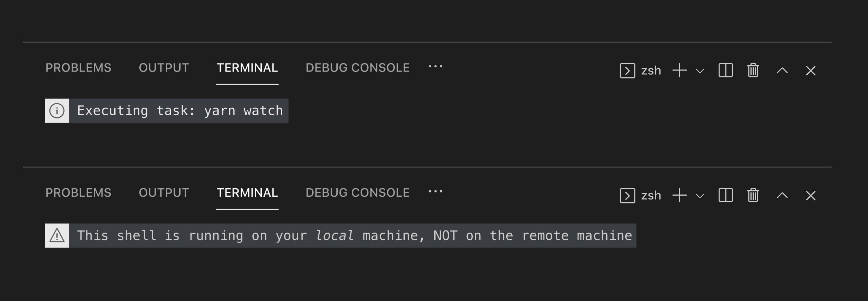The width and height of the screenshot is (868, 301).
Task: Click the terminal launch profile icon beside zsh
Action: tap(628, 70)
